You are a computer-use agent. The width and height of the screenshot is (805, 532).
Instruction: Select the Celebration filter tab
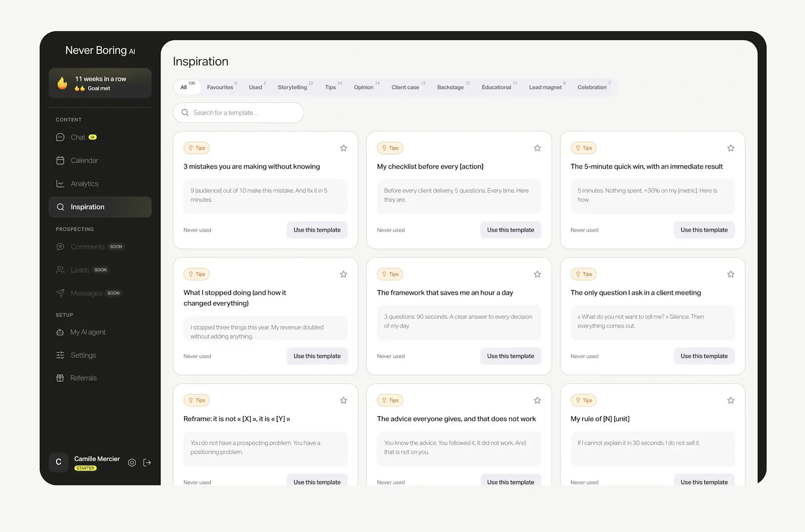[594, 87]
